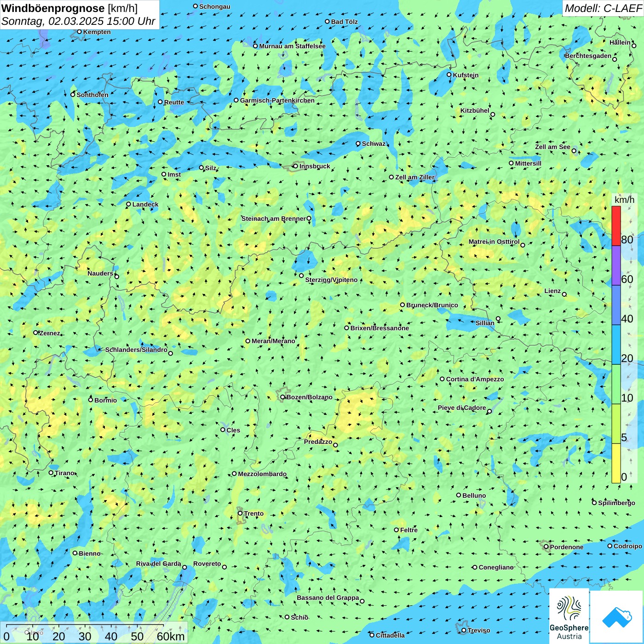Click the Mezzolombardo town label
This screenshot has width=644, height=644.
[262, 474]
